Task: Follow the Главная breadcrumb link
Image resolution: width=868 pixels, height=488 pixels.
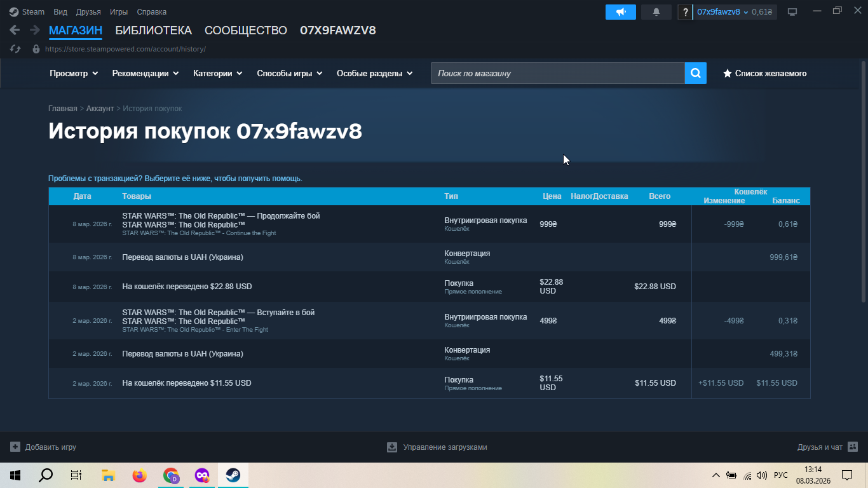Action: click(x=63, y=109)
